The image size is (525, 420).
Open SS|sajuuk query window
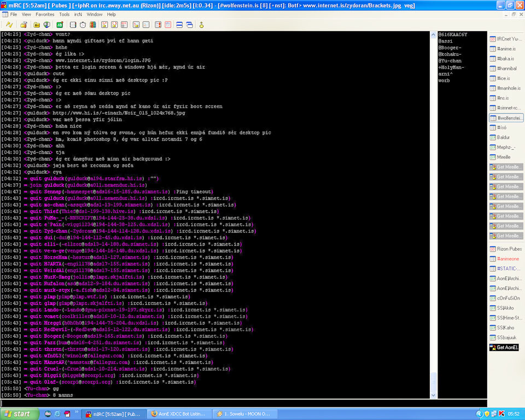click(506, 337)
